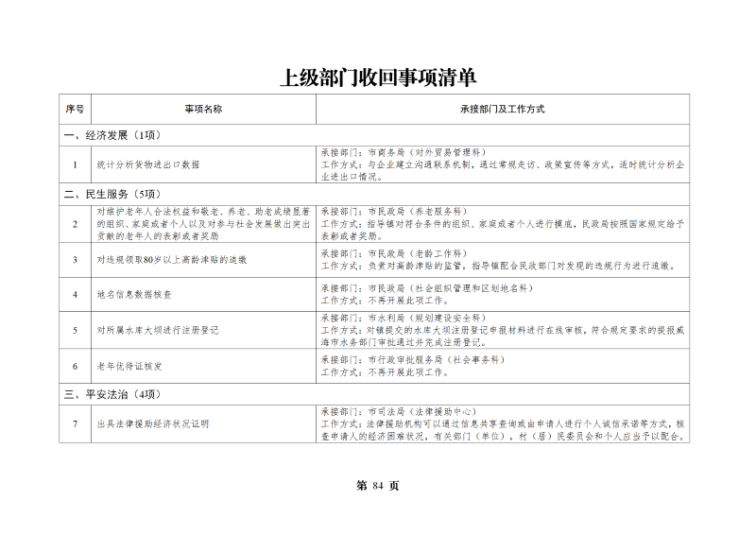Viewport: 756px width, 535px height.
Task: Select item 地名信息数据核查
Action: 134,294
